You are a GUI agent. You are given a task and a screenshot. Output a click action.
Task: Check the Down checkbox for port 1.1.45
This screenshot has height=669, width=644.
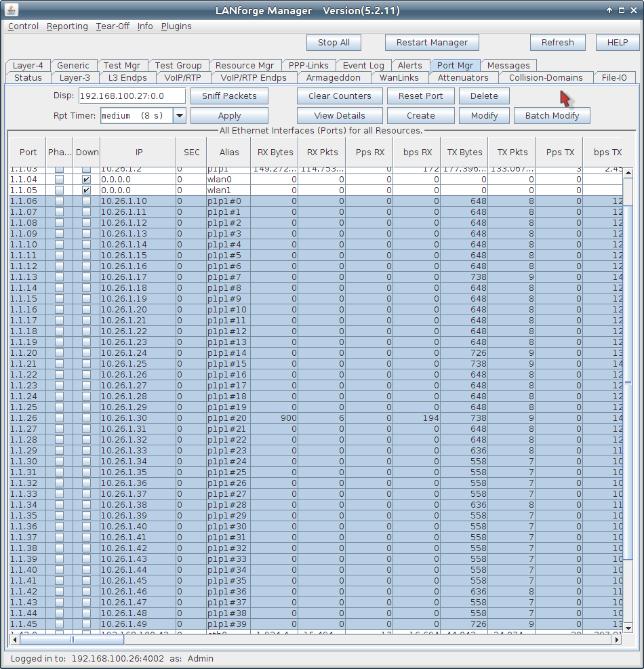pos(86,624)
